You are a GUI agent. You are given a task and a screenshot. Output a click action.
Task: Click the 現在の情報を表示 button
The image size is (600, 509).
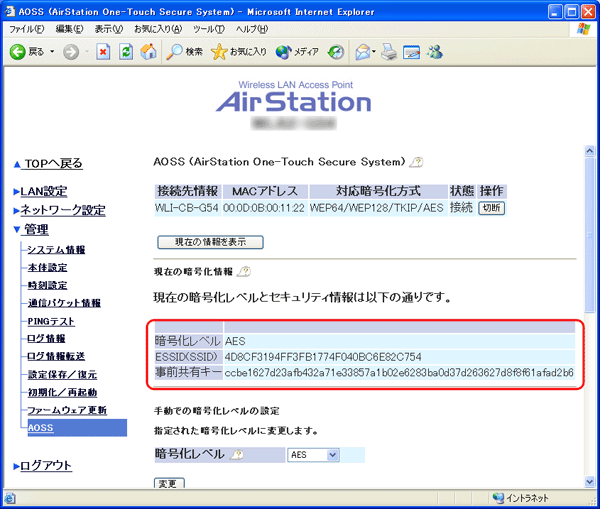pos(210,242)
